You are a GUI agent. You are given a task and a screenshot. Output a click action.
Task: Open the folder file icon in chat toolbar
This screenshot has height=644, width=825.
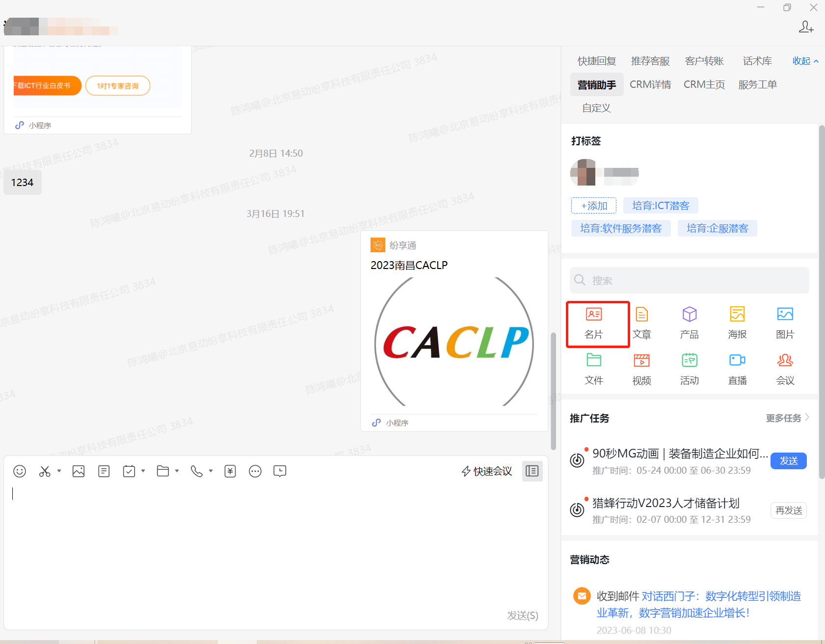pyautogui.click(x=163, y=471)
